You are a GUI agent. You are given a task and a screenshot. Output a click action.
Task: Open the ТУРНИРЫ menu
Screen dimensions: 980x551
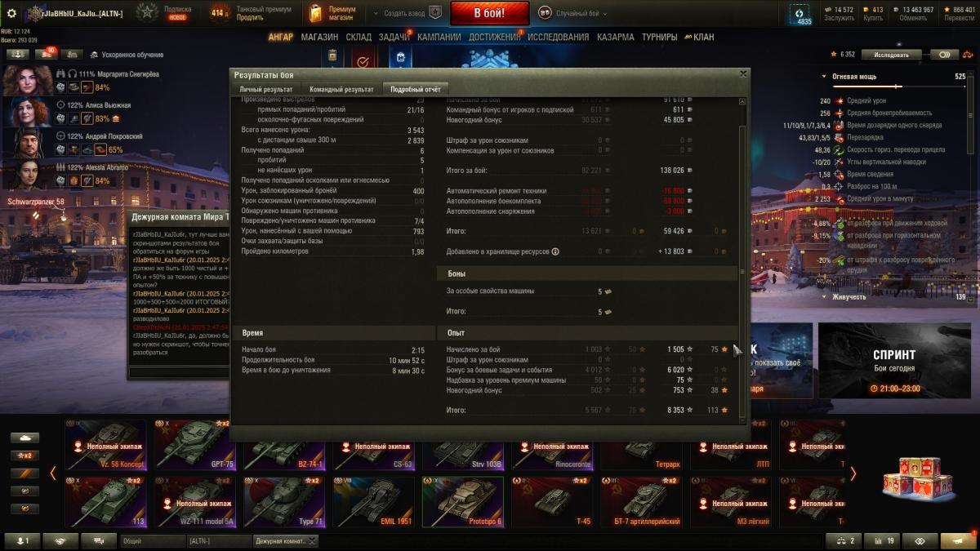pyautogui.click(x=659, y=37)
